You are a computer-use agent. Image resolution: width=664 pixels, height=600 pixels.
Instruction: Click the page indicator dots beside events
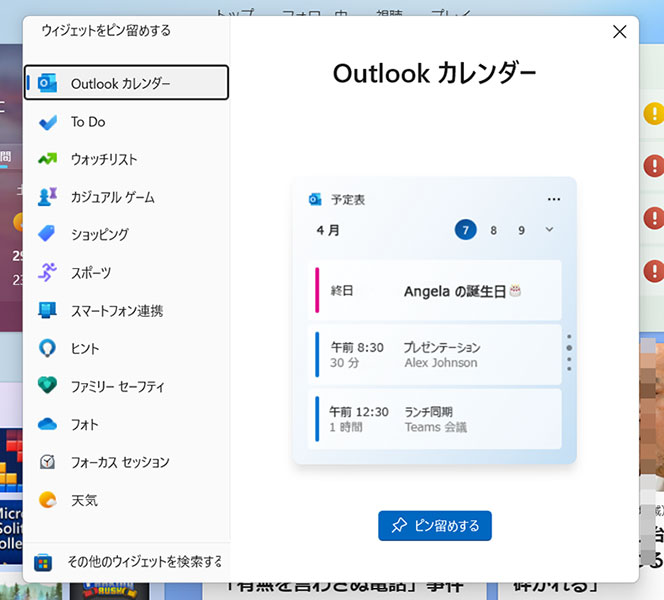pyautogui.click(x=569, y=352)
